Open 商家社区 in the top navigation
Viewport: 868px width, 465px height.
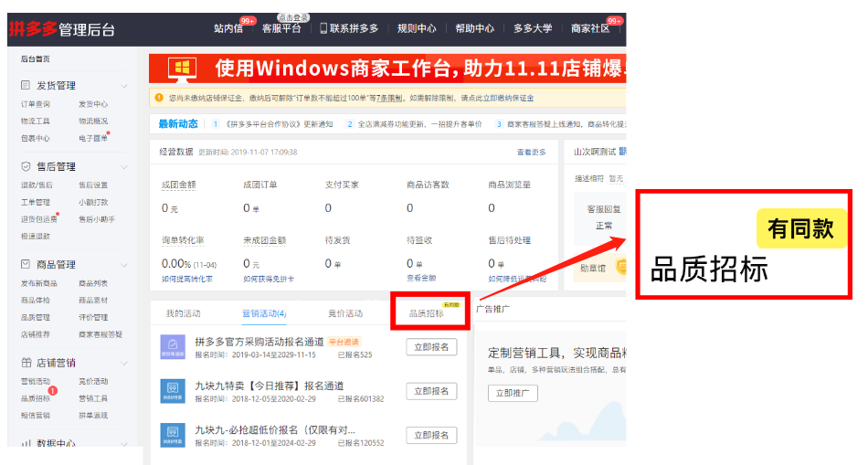(x=590, y=28)
